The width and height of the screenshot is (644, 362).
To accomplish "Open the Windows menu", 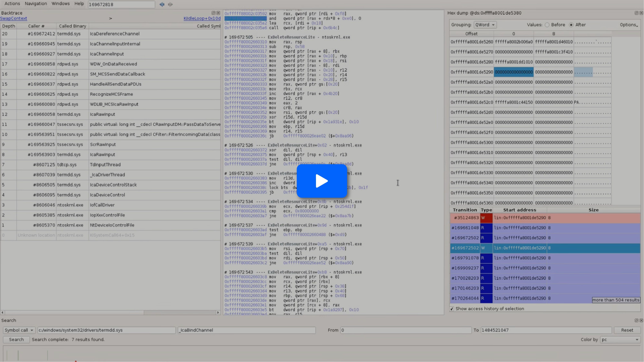I will click(61, 4).
